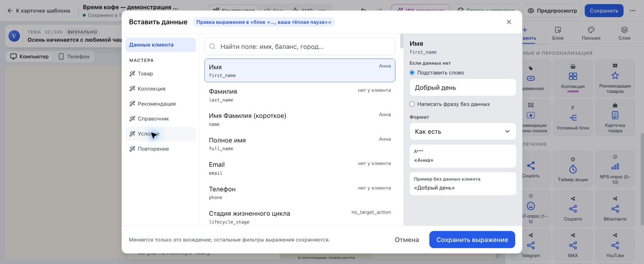Select the Данные клиента section
The image size is (644, 264).
160,45
